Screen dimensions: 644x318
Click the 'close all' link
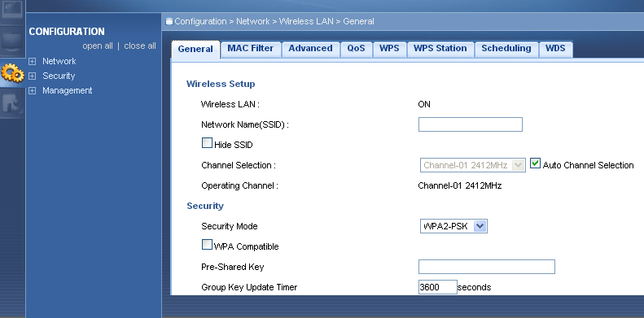tap(140, 46)
